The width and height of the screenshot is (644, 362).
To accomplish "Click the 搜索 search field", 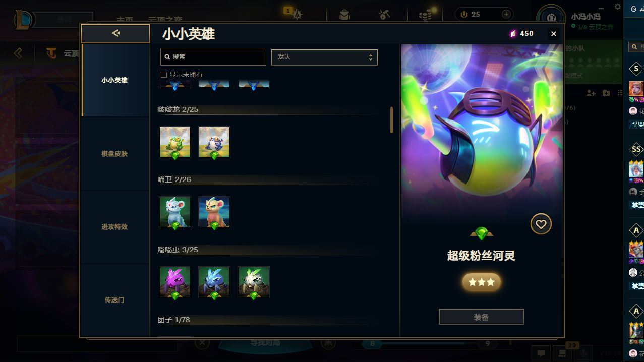I will (213, 57).
